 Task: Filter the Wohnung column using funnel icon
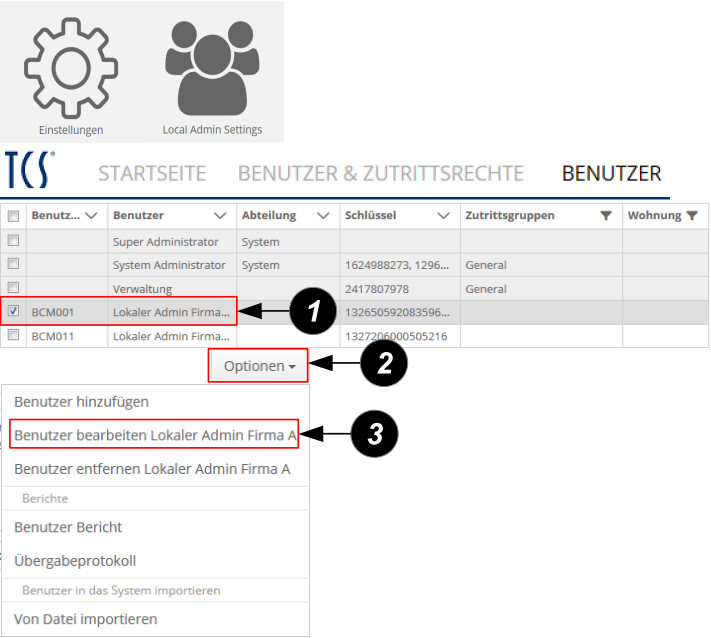pos(692,216)
